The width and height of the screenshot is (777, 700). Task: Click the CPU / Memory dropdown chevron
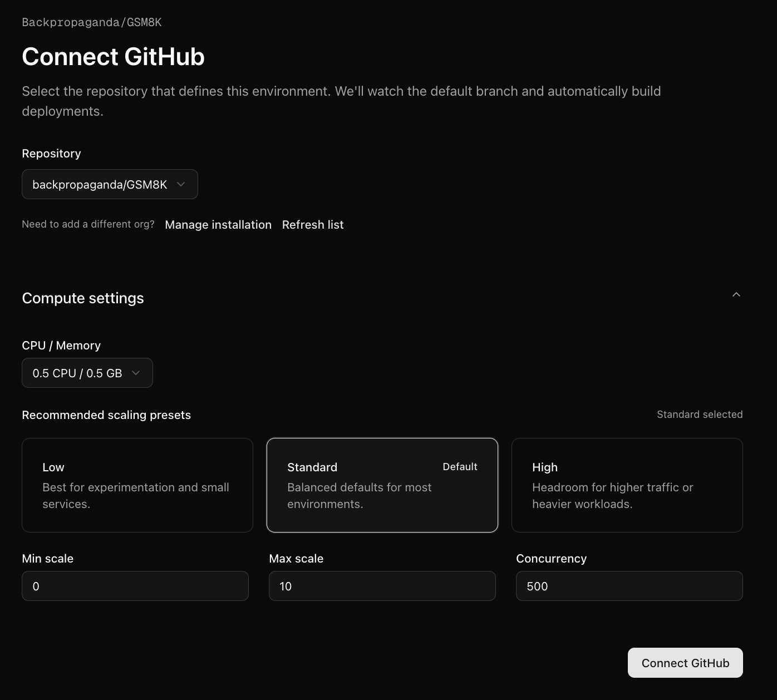pyautogui.click(x=135, y=373)
